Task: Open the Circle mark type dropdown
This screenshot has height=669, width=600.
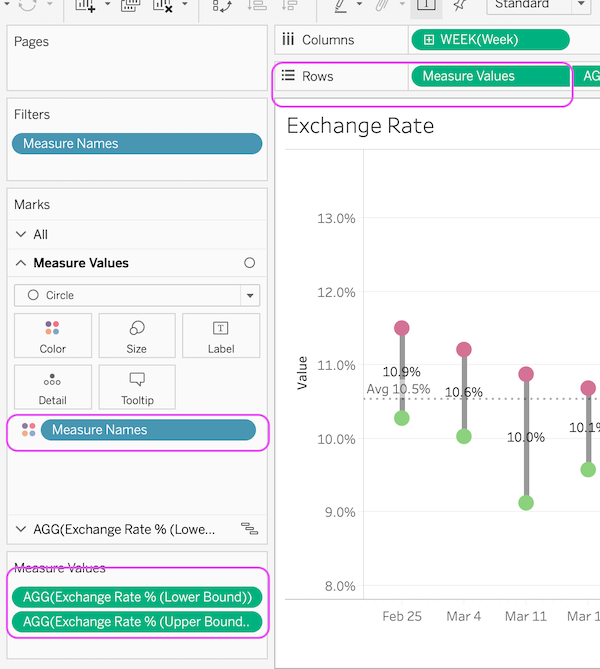Action: 137,295
